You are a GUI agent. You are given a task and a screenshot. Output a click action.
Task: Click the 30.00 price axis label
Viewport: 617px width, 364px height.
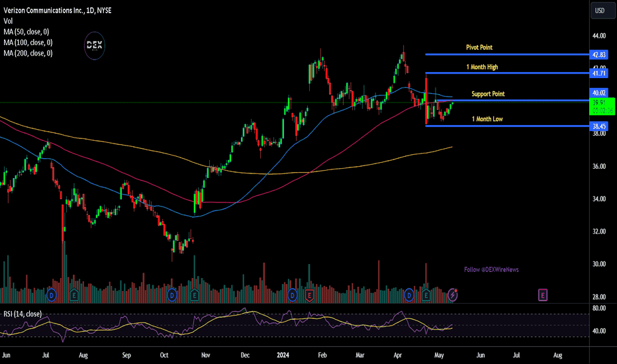(x=599, y=264)
